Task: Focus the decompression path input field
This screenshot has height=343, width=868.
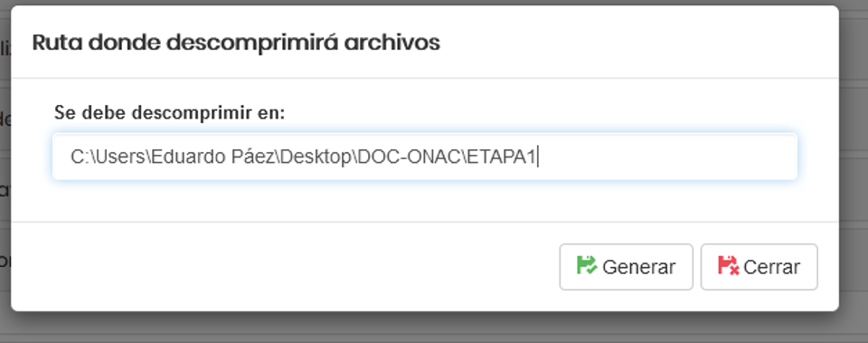Action: tap(425, 157)
